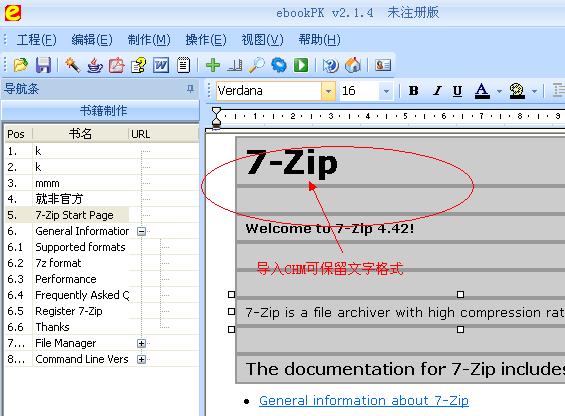Open General information about 7-Zip link
Viewport: 565px width, 416px height.
pyautogui.click(x=364, y=400)
